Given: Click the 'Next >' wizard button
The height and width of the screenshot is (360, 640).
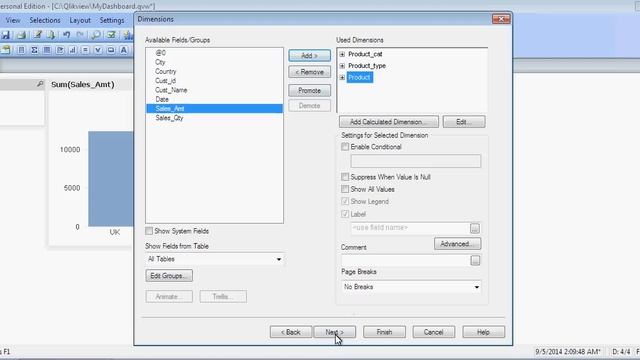Looking at the screenshot, I should point(334,332).
